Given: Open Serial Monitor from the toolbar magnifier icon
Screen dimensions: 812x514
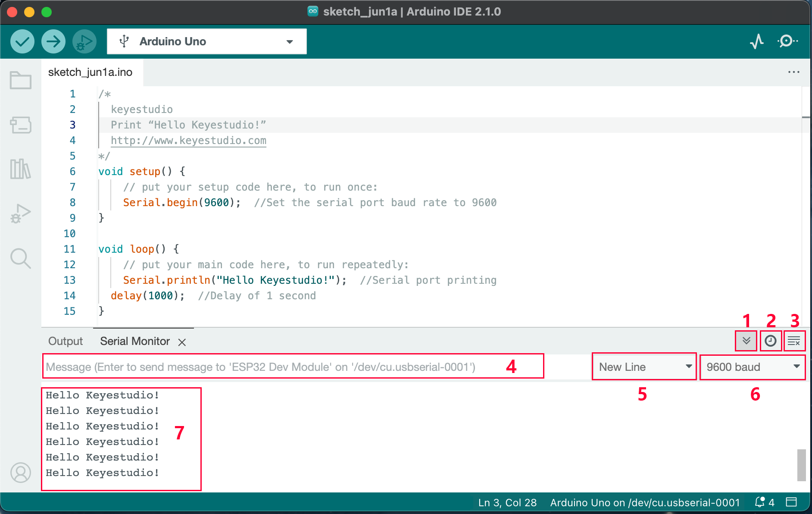Looking at the screenshot, I should [x=787, y=41].
